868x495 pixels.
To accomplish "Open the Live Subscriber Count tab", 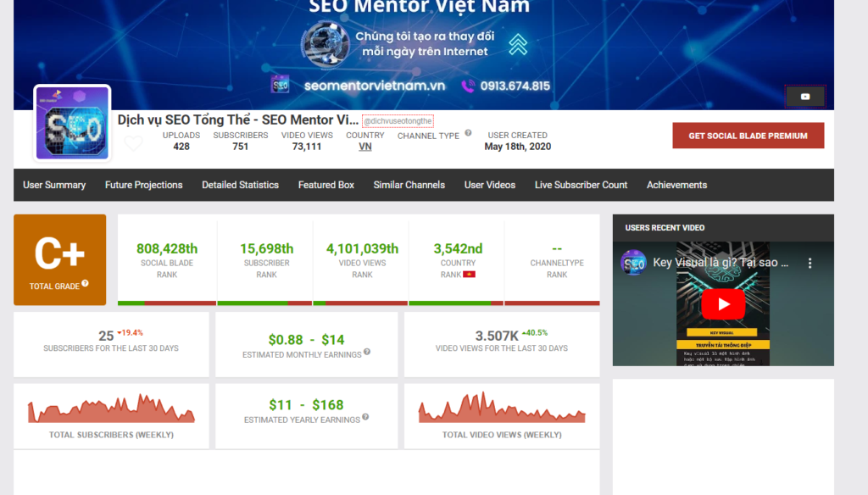I will coord(581,185).
